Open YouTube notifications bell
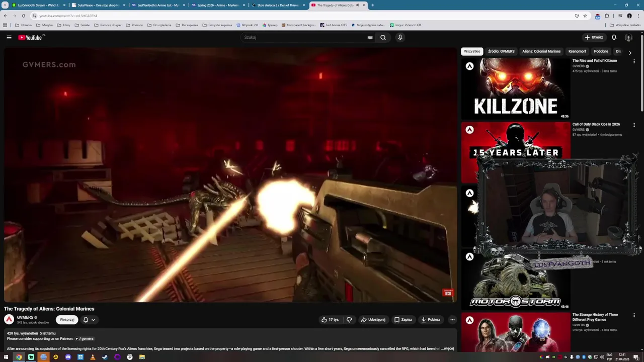 point(614,37)
